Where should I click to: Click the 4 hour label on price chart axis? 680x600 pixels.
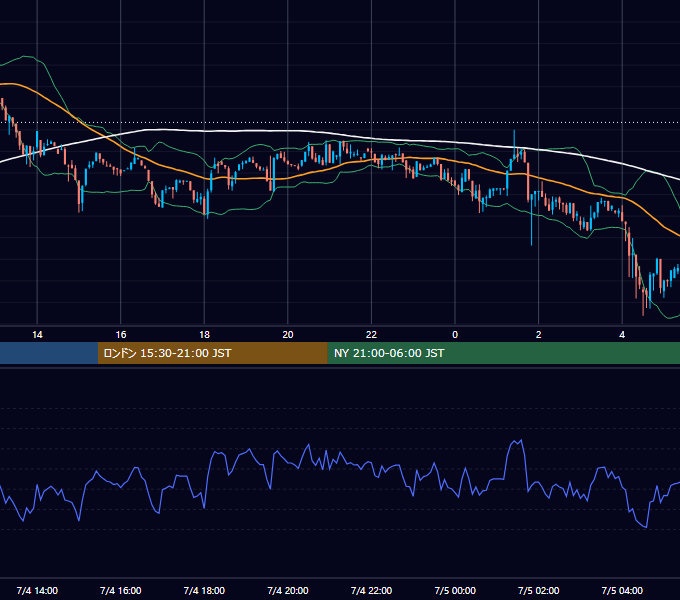click(x=622, y=335)
